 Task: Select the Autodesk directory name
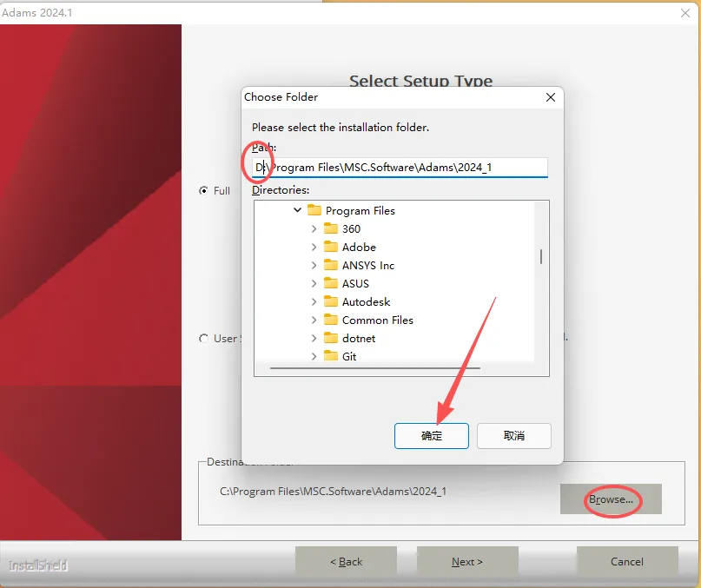(367, 302)
